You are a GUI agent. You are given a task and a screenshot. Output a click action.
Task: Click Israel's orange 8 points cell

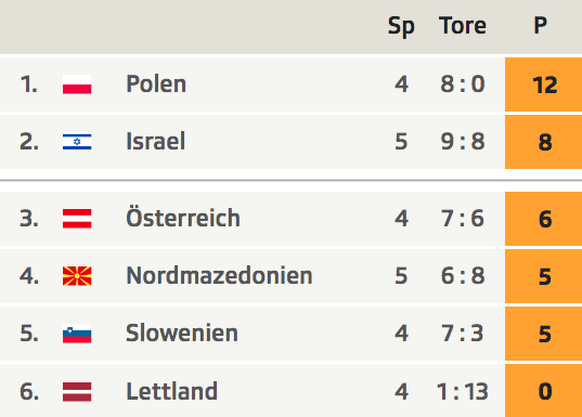tap(543, 142)
